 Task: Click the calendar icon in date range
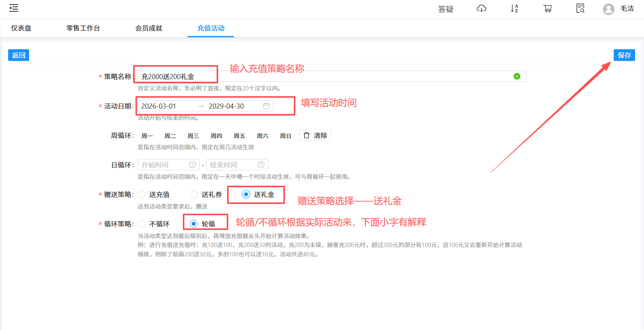[266, 106]
